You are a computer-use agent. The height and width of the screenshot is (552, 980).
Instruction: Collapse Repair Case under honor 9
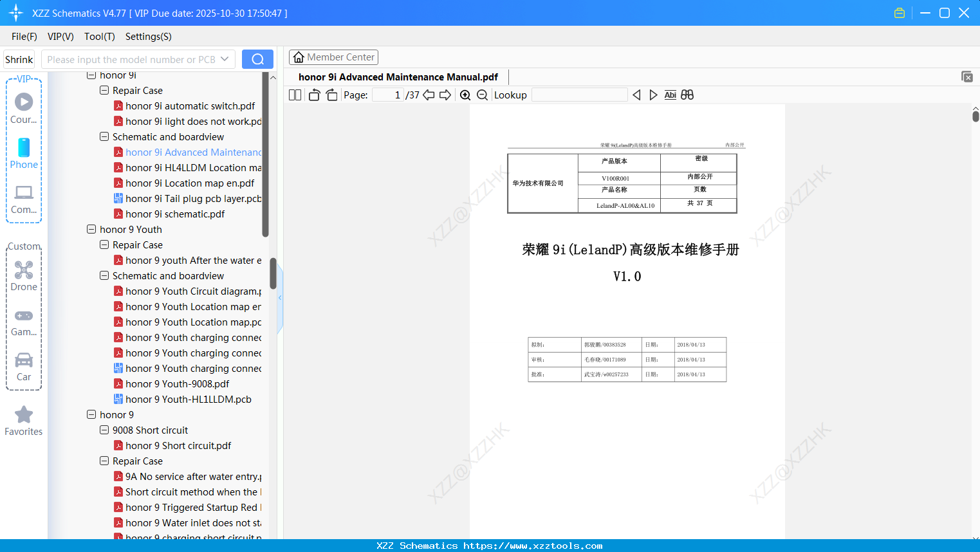104,461
